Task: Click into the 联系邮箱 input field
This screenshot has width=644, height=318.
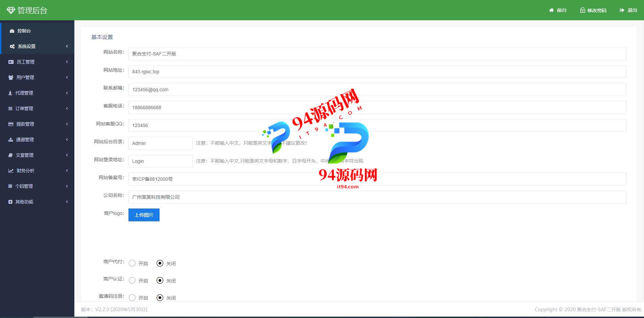Action: (377, 90)
